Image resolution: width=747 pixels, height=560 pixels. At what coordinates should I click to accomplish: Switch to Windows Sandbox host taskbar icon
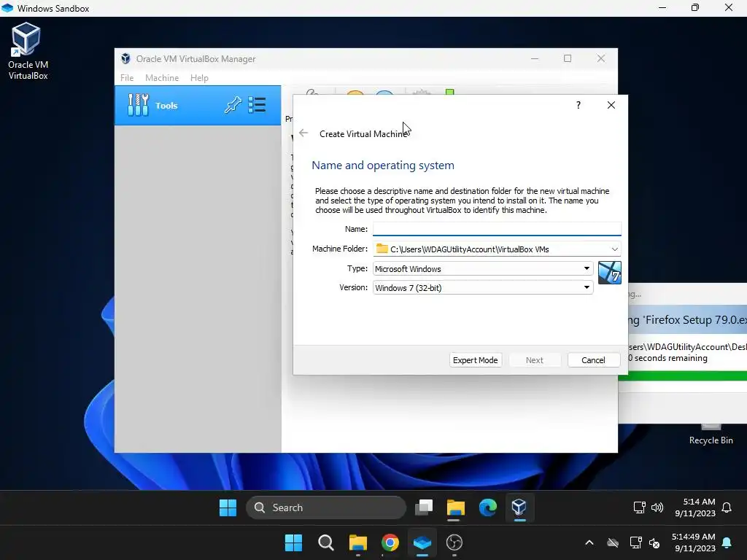422,542
